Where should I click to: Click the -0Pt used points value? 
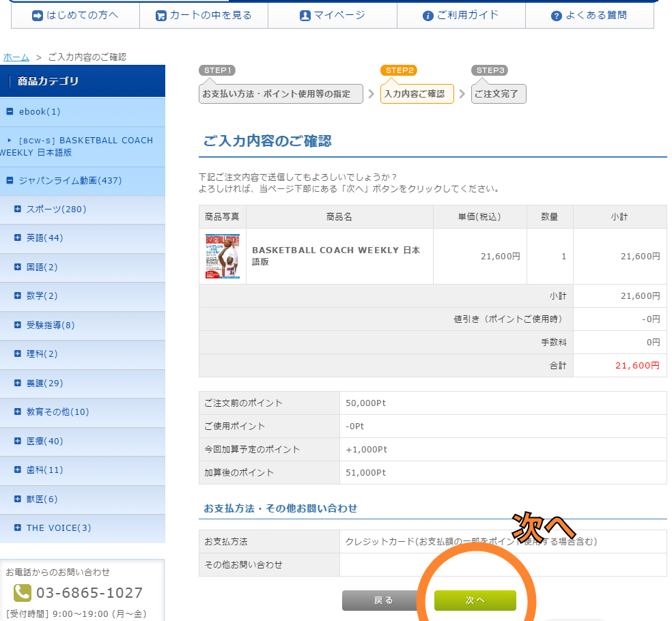355,426
